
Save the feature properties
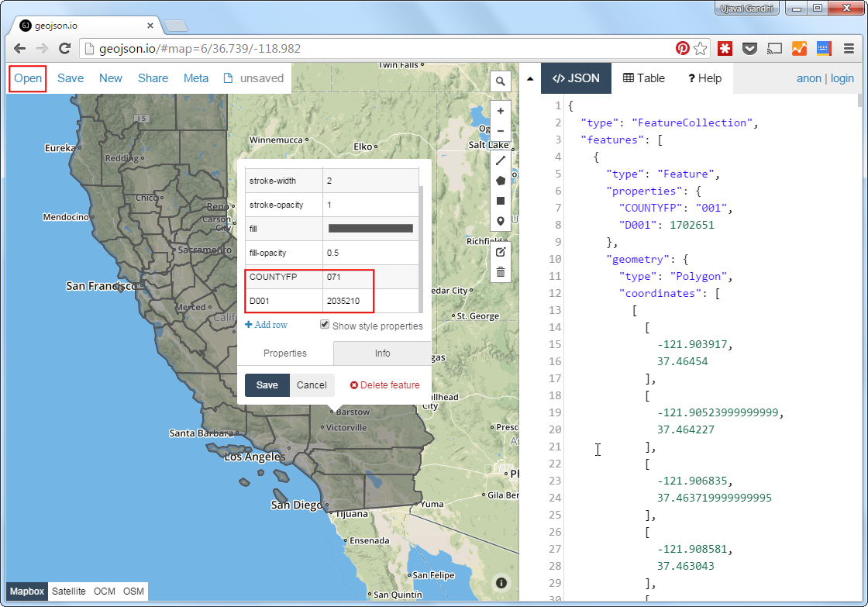tap(267, 385)
